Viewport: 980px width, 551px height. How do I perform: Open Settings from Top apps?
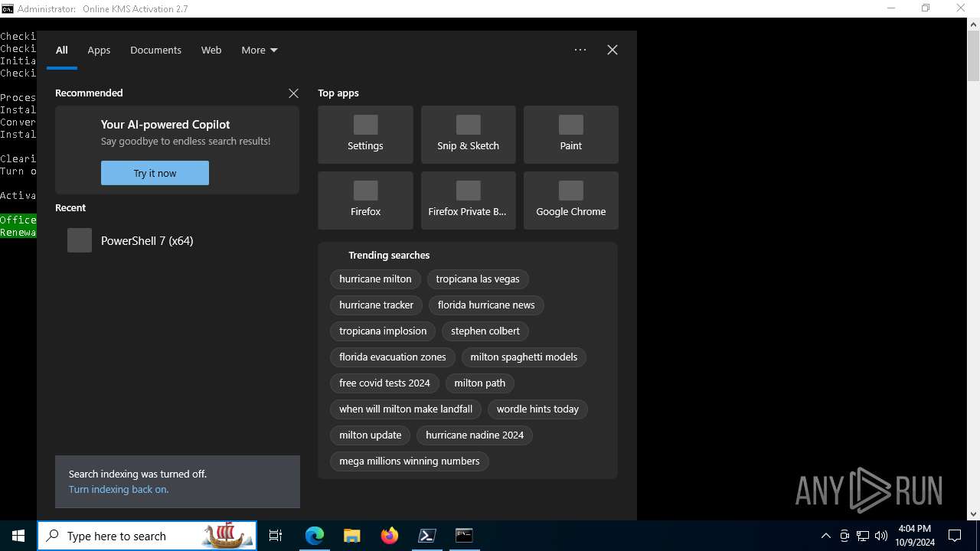click(365, 135)
